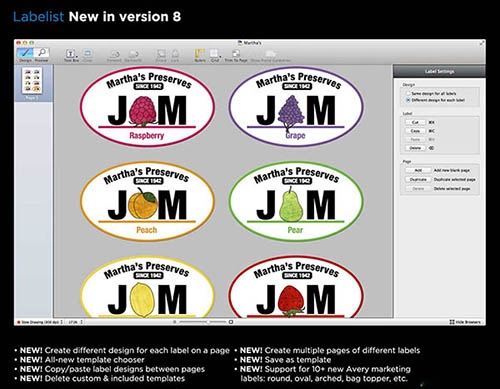Select the Pear jam label
Viewport: 500px width, 389px height.
[296, 202]
